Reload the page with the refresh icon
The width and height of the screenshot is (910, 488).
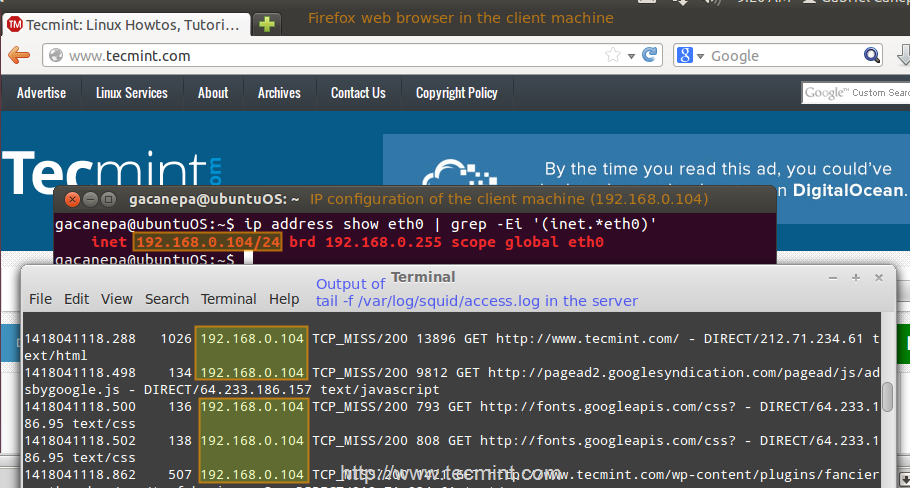click(x=649, y=55)
